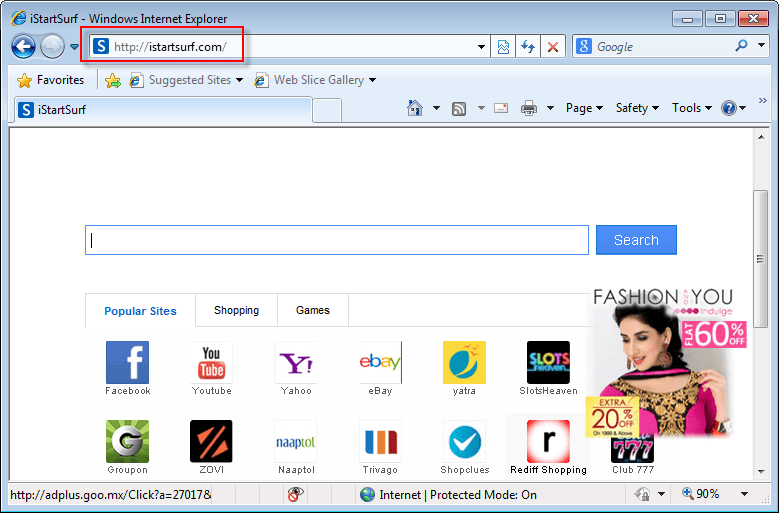Click the Fashion and You advertisement banner
This screenshot has width=779, height=513.
(665, 363)
